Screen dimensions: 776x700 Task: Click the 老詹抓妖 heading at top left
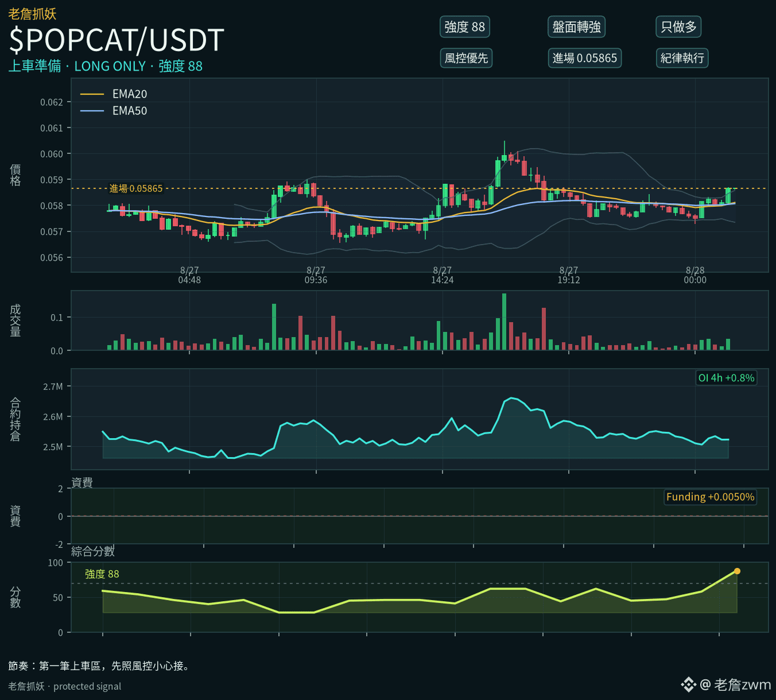(x=32, y=13)
